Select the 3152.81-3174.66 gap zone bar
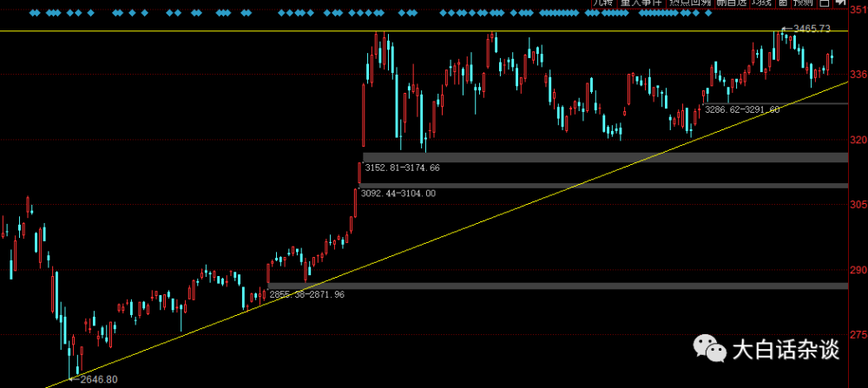The height and width of the screenshot is (388, 868). click(x=605, y=157)
